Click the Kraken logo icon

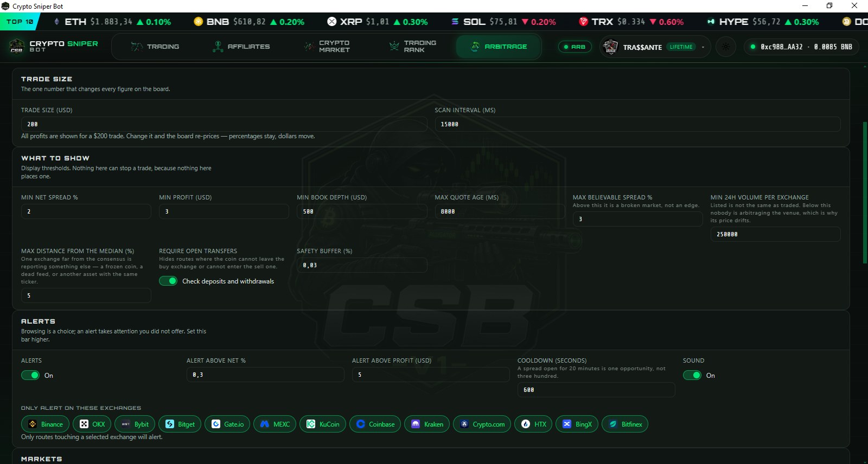click(x=416, y=424)
